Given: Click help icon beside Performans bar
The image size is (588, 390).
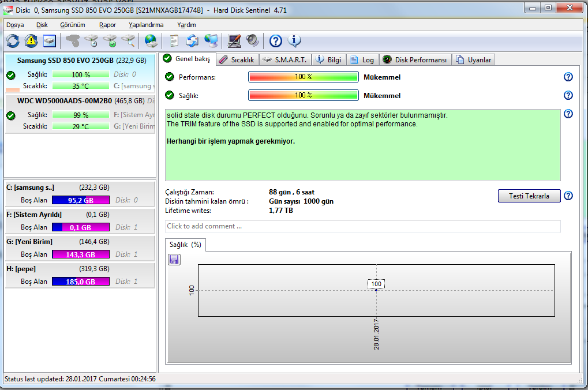Looking at the screenshot, I should tap(568, 77).
